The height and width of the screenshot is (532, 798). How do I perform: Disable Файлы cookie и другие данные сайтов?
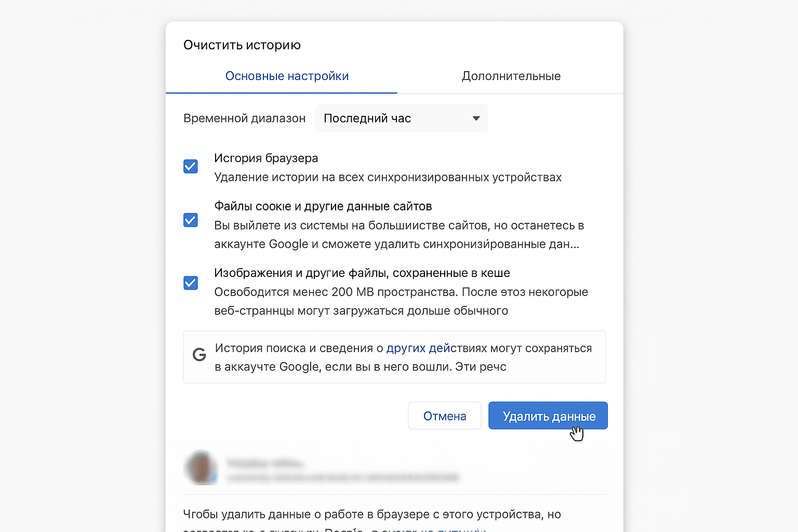(x=191, y=220)
